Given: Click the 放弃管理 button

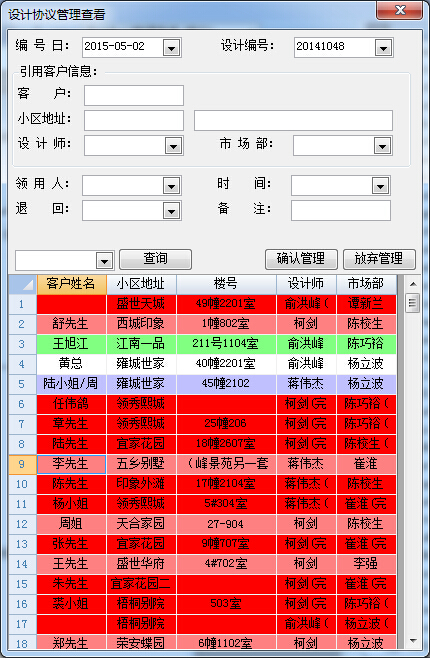Looking at the screenshot, I should 379,259.
